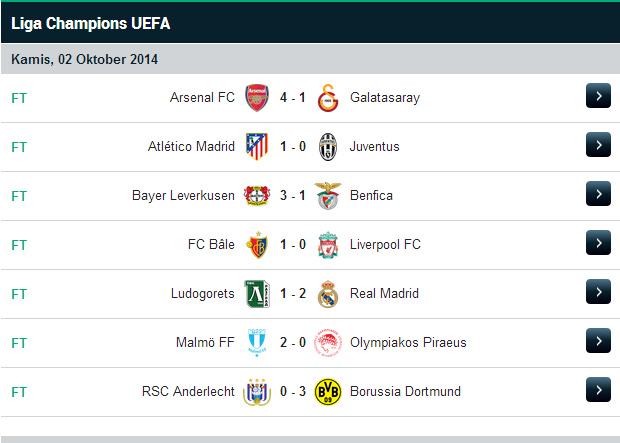Click the Arsenal FC club crest
This screenshot has height=443, width=620.
[257, 98]
